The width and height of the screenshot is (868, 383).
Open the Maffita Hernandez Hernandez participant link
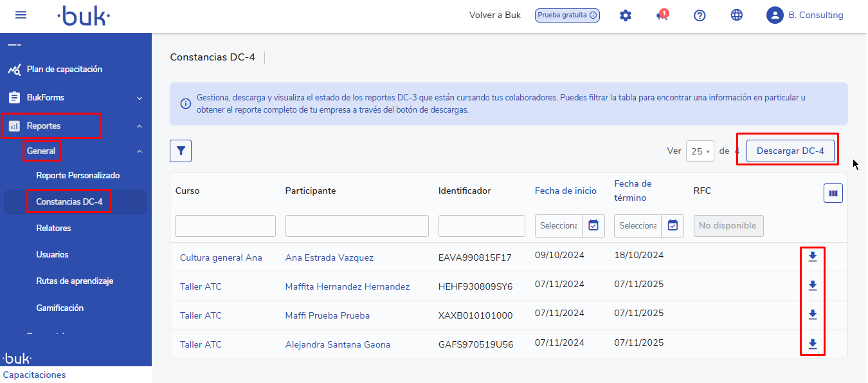[x=347, y=286]
